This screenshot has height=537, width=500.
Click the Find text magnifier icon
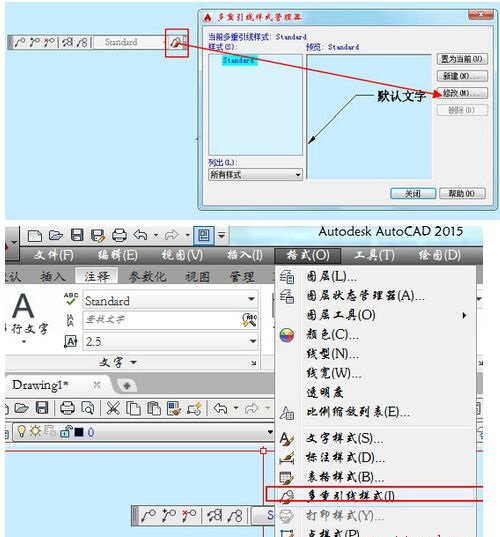coord(250,320)
